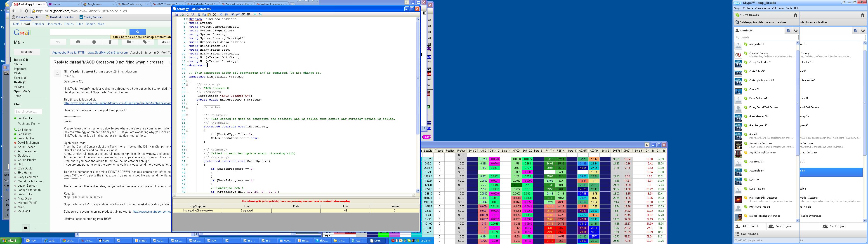This screenshot has height=244, width=868.
Task: Open the Gmail Mail dropdown
Action: click(19, 42)
